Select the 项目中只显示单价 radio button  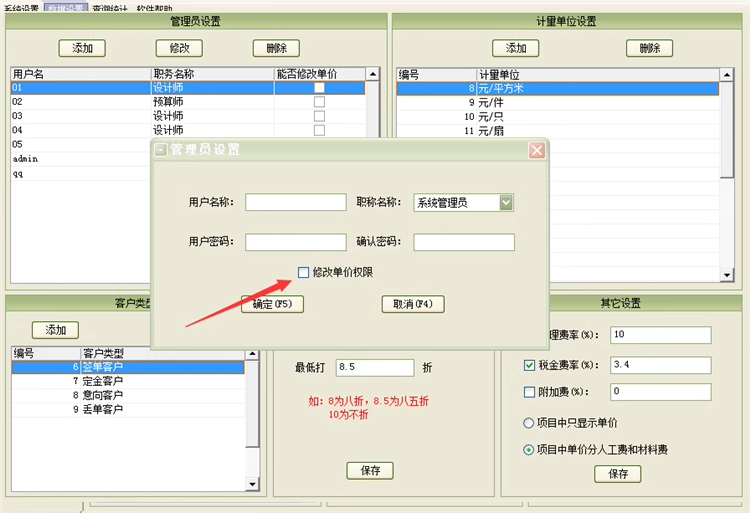pos(529,423)
